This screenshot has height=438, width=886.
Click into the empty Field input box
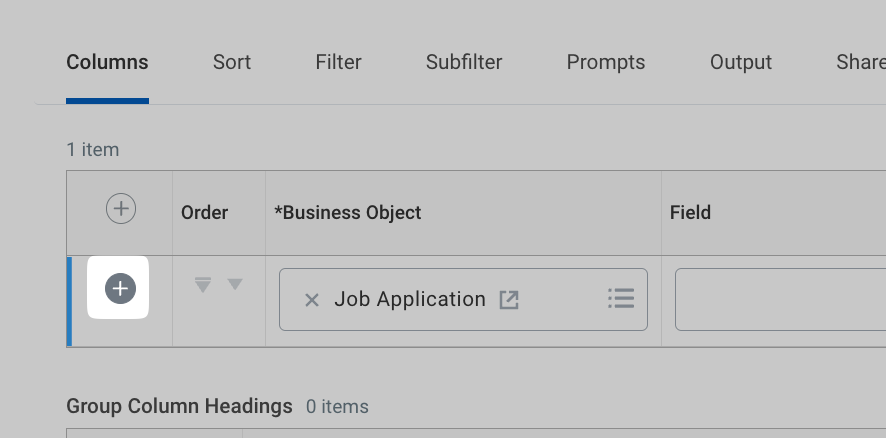pyautogui.click(x=780, y=299)
